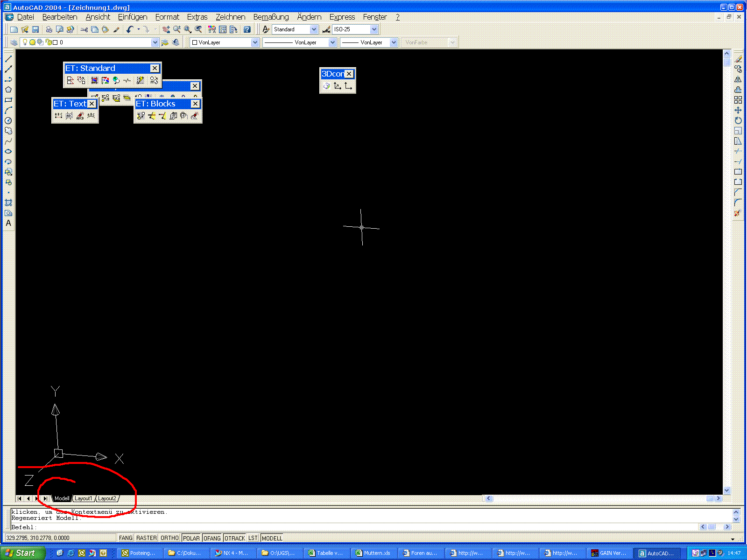Click first icon in ET: Blocks toolbar
Image resolution: width=747 pixels, height=560 pixels.
click(141, 116)
